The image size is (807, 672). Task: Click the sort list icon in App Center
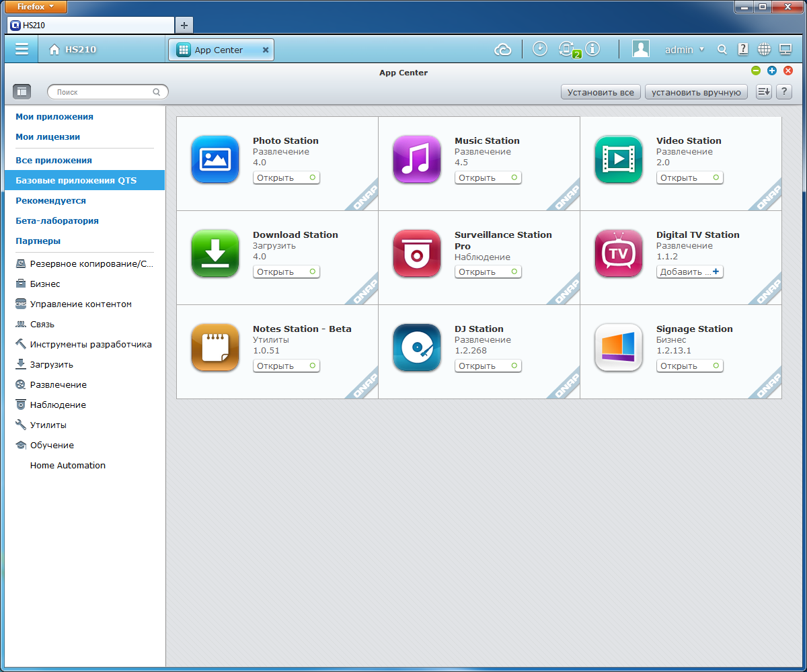[763, 92]
